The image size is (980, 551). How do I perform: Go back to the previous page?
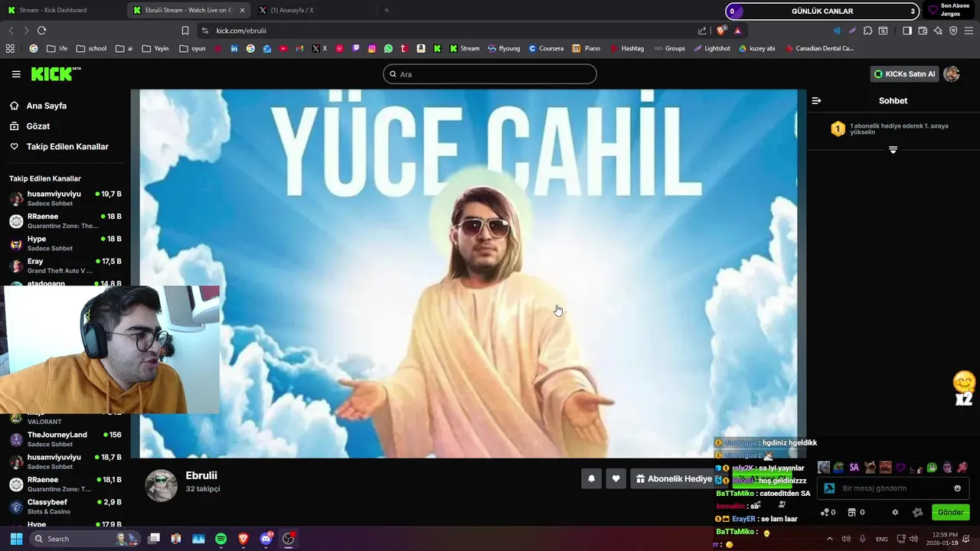[11, 31]
